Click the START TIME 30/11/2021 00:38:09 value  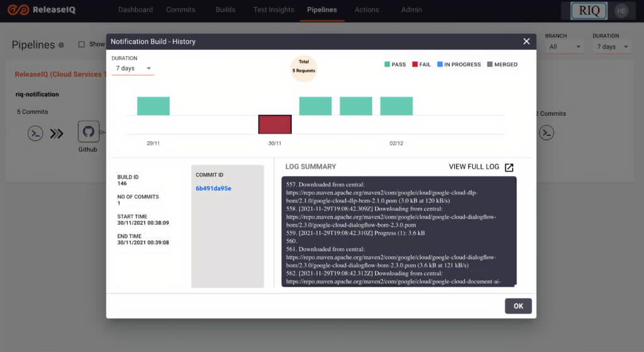coord(143,223)
